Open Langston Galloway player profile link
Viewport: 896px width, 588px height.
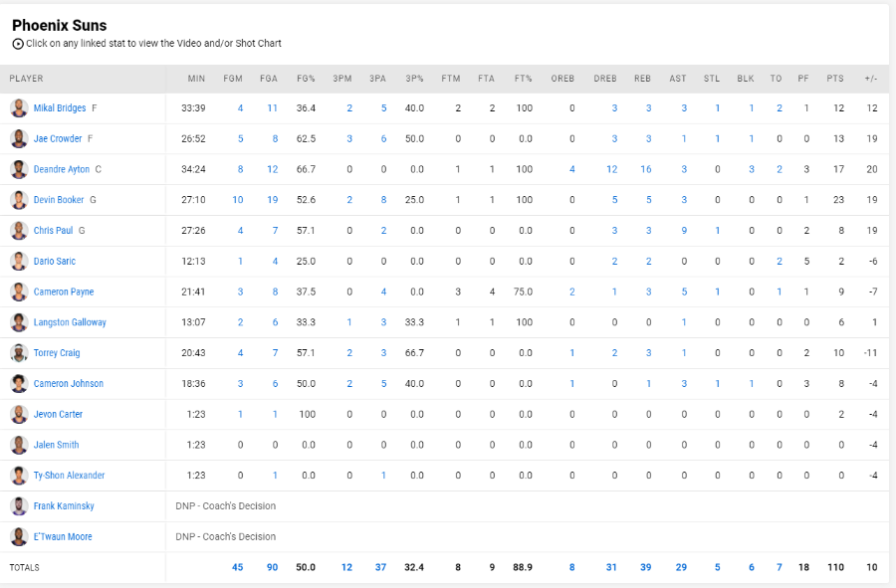pyautogui.click(x=70, y=322)
